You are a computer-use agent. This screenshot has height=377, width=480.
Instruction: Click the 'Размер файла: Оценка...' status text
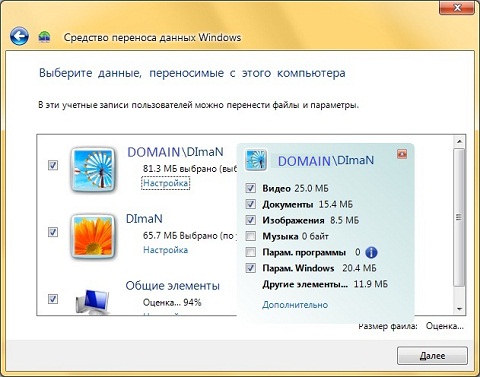[411, 326]
